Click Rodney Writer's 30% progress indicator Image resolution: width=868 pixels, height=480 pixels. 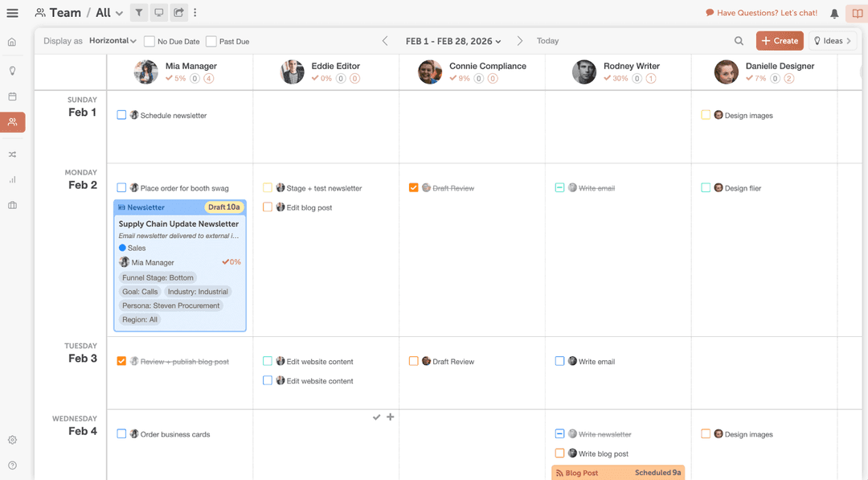616,78
